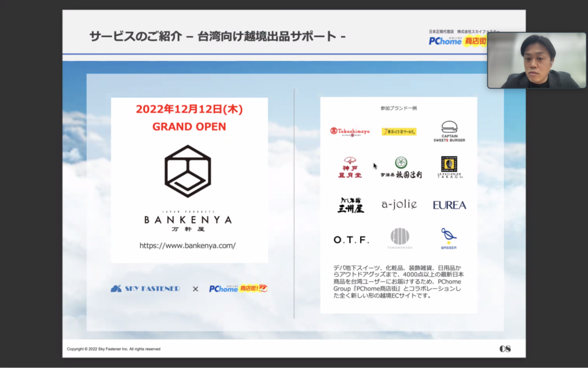588x368 pixels.
Task: Click the yellow 東京ばな奈ワールド logo
Action: click(x=399, y=132)
